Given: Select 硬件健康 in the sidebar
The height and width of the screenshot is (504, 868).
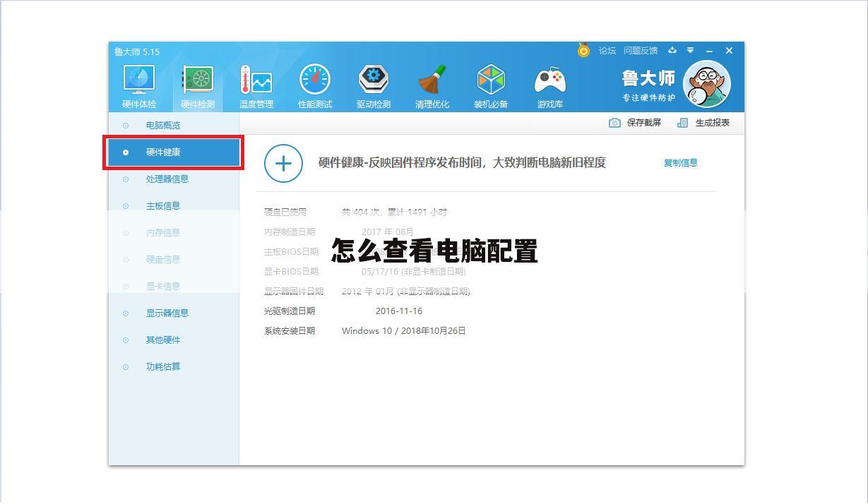Looking at the screenshot, I should [174, 152].
